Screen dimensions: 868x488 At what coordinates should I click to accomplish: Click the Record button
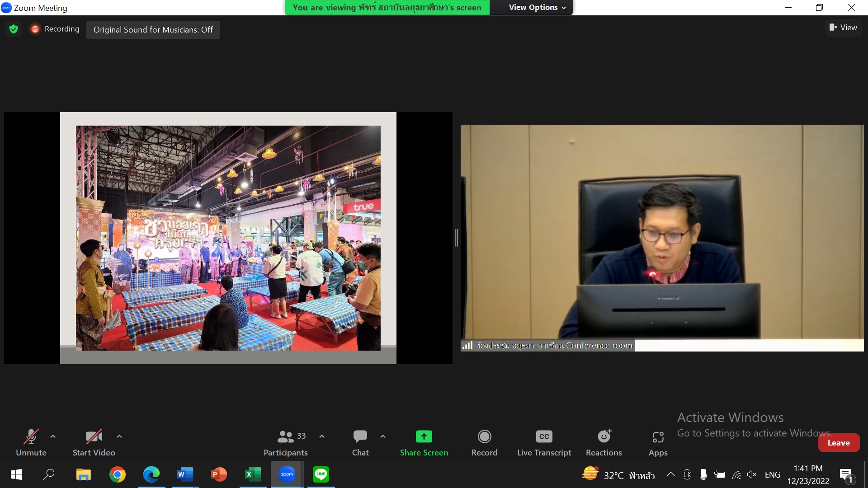point(484,443)
